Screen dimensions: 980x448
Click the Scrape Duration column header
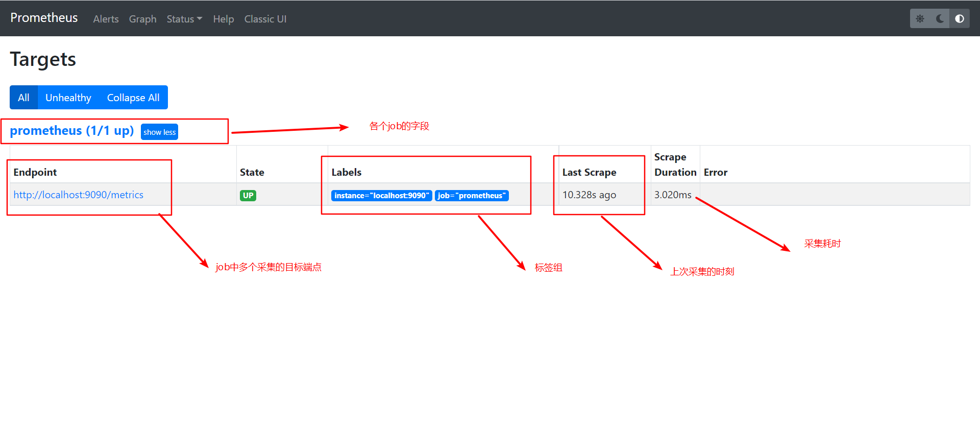pyautogui.click(x=675, y=164)
